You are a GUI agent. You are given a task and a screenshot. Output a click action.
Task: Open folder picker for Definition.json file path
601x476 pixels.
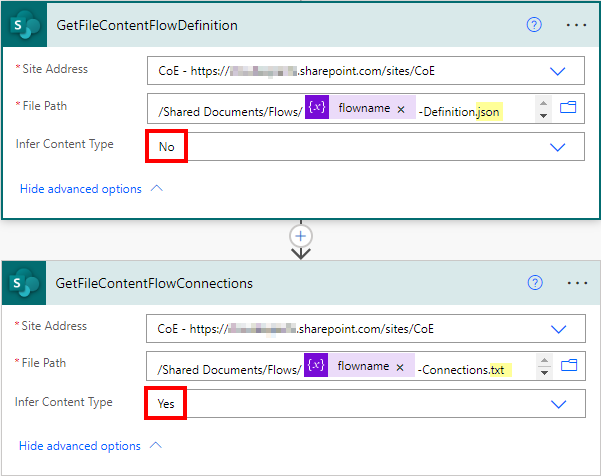pos(568,107)
